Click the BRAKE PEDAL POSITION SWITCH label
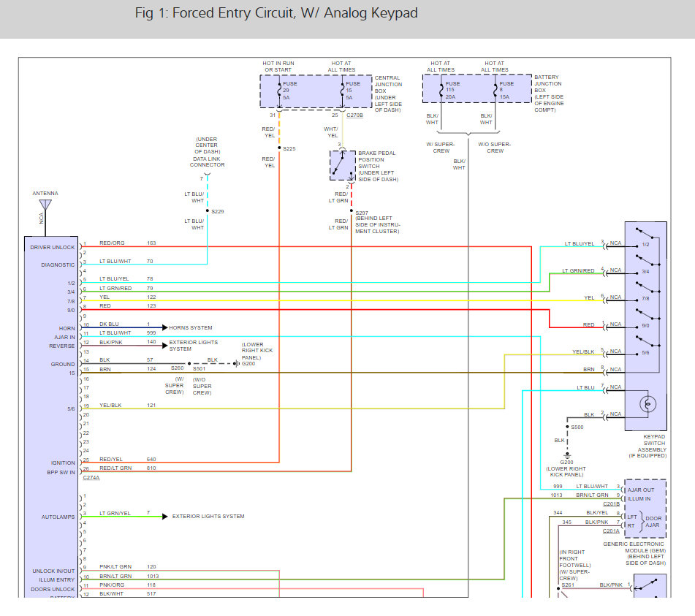 (x=378, y=166)
